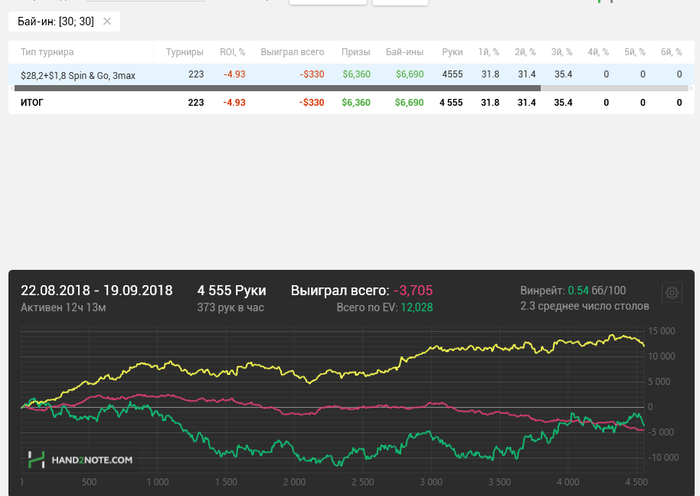
Task: Click Всего по EV value 12,028
Action: (x=417, y=308)
